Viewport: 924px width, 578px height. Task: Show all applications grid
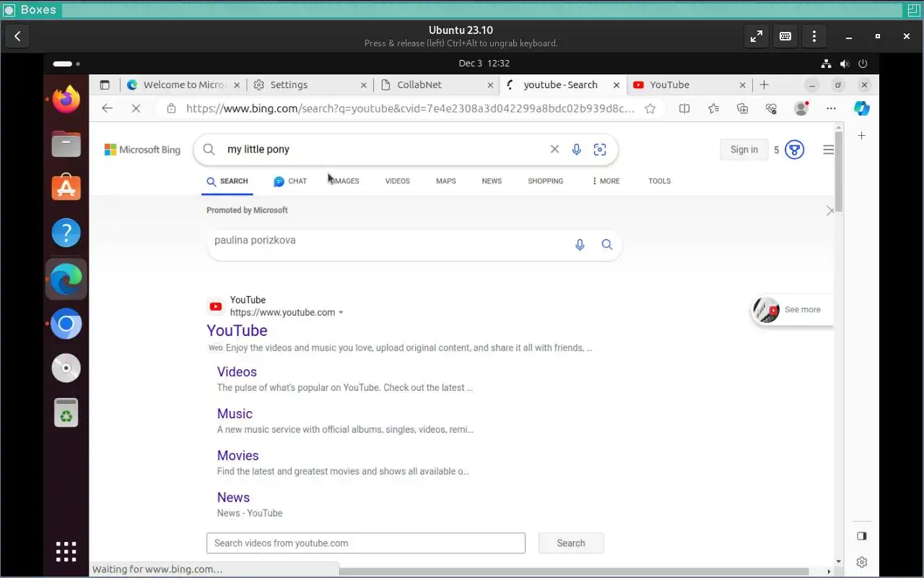click(x=66, y=552)
